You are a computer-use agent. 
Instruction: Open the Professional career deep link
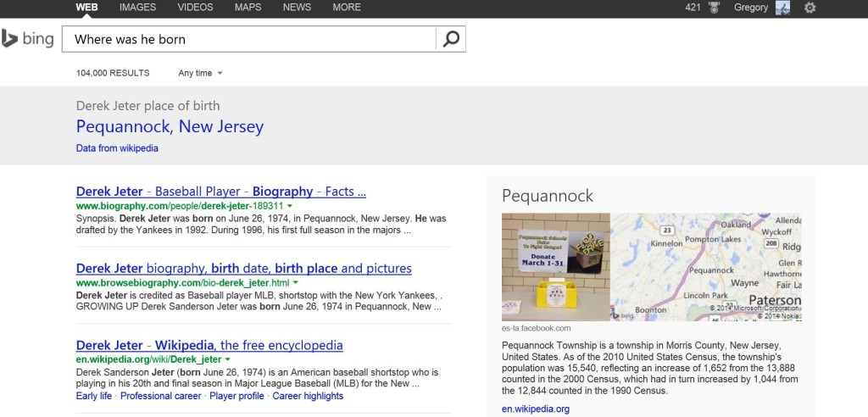pos(160,396)
